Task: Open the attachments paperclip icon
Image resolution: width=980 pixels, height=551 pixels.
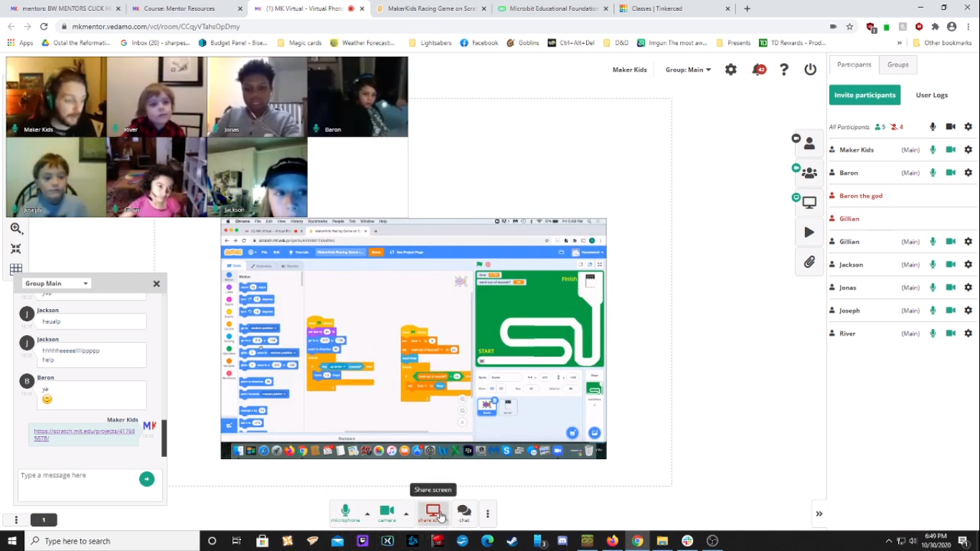Action: 809,262
